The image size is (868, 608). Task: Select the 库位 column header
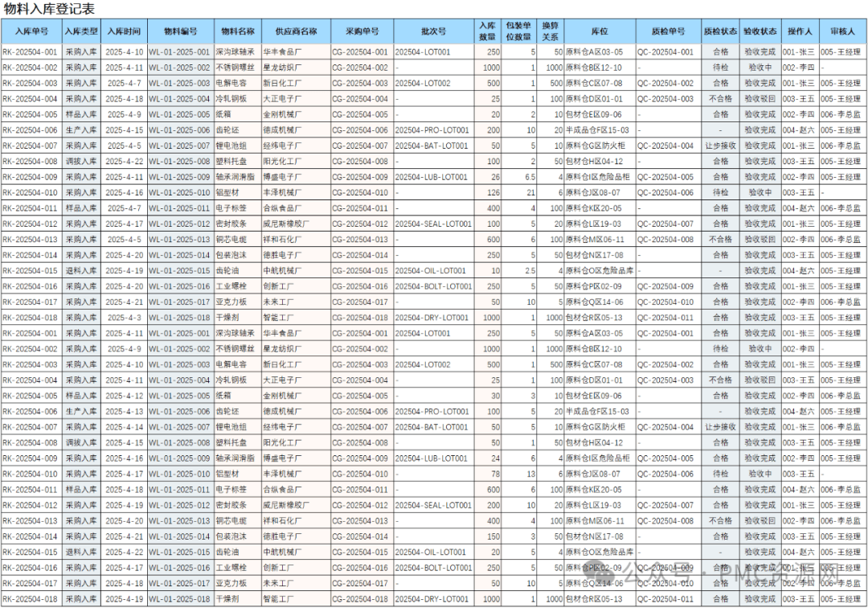[x=600, y=31]
